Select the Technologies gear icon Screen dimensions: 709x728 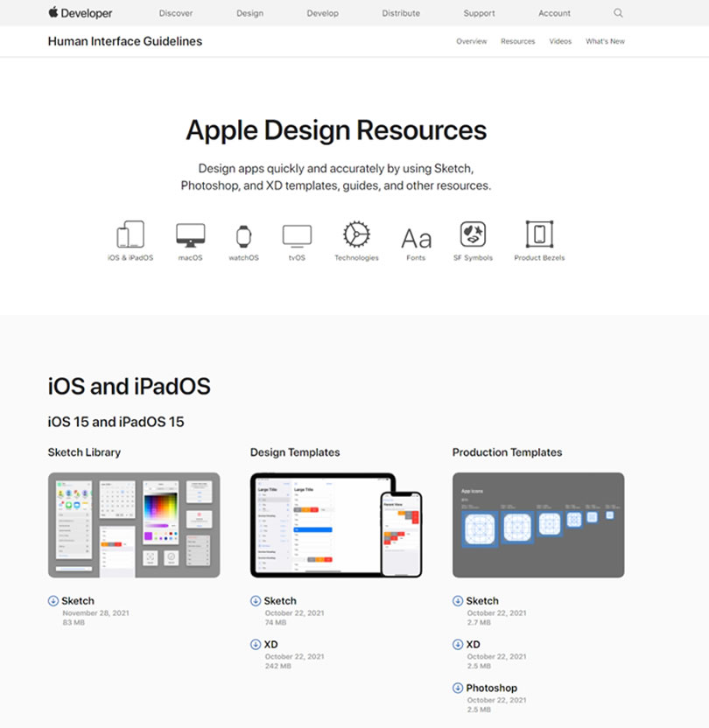point(356,234)
